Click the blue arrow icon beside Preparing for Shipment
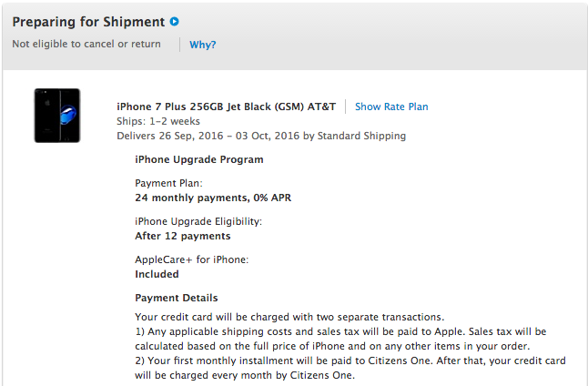 [x=175, y=22]
